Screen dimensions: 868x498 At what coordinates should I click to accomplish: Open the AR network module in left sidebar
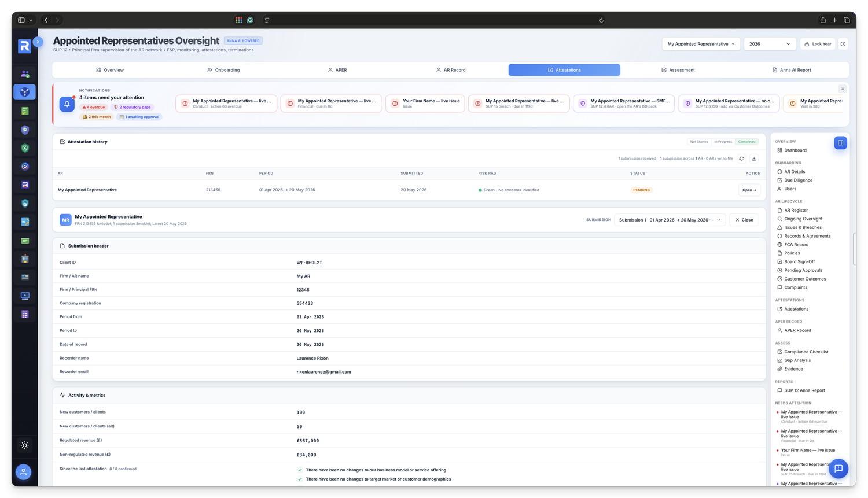click(x=25, y=92)
